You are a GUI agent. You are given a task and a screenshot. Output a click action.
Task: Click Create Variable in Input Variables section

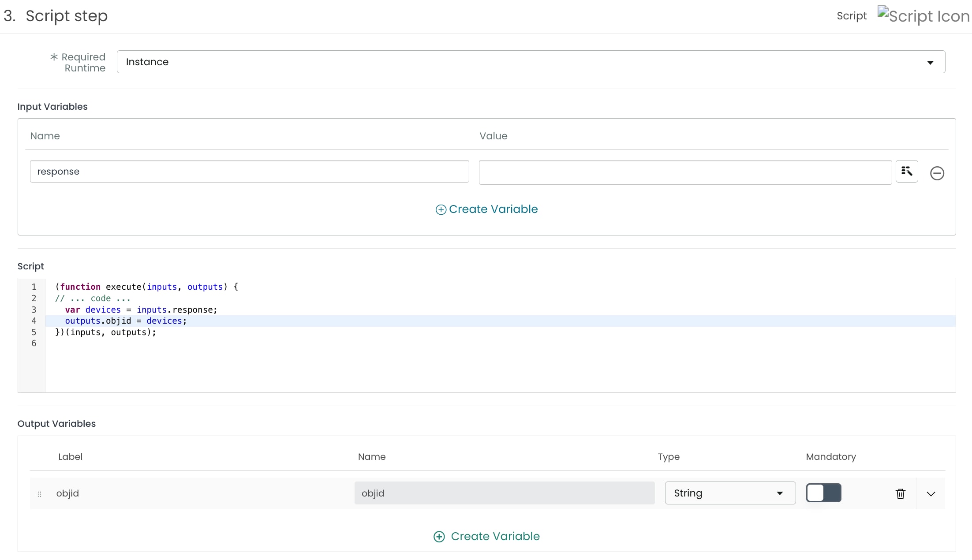(x=493, y=209)
